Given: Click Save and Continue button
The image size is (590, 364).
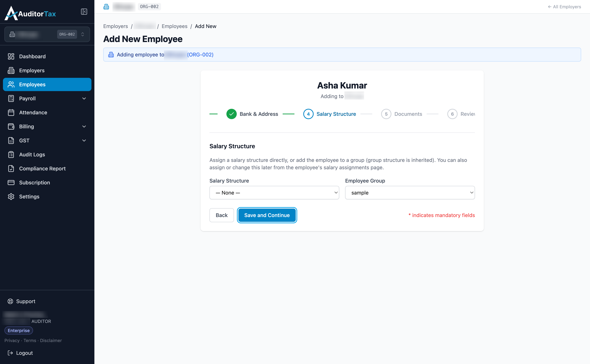Looking at the screenshot, I should click(267, 215).
